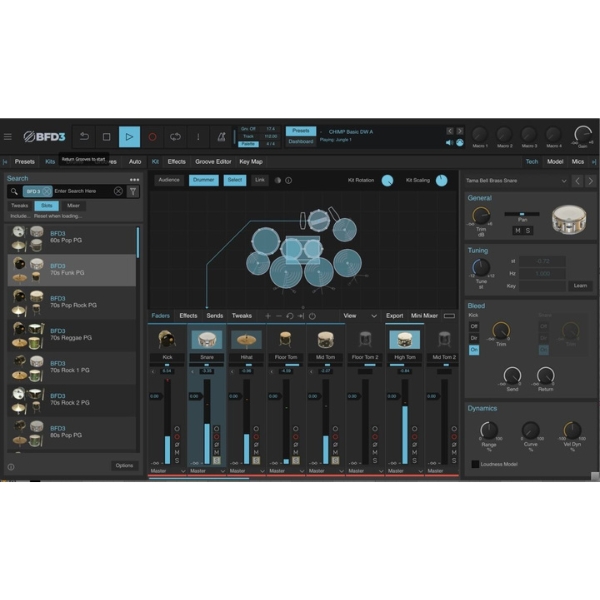Click the Options button in browser
The image size is (600, 600).
coord(124,466)
